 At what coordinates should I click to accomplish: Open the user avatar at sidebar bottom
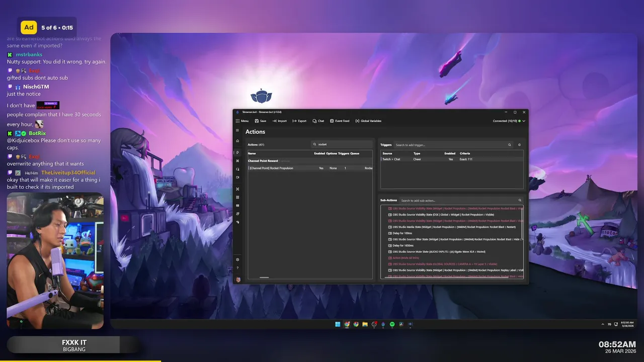tap(237, 280)
